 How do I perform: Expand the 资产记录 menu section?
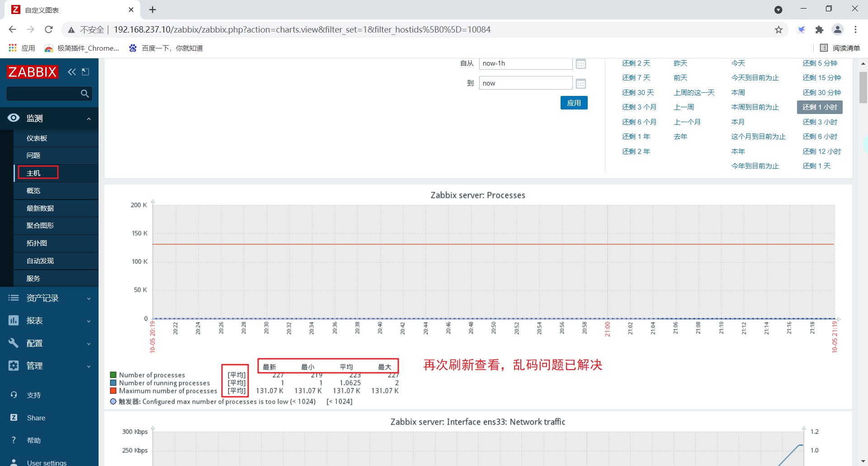[89, 299]
